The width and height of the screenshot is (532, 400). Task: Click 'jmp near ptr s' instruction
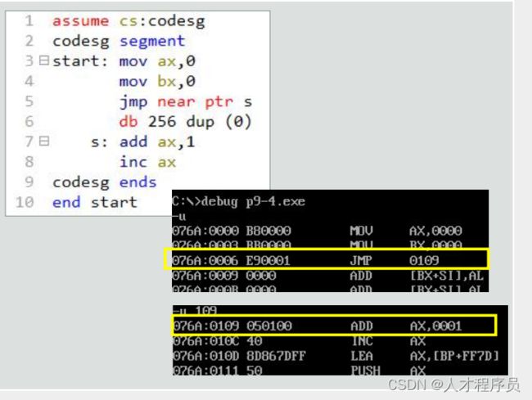click(186, 101)
